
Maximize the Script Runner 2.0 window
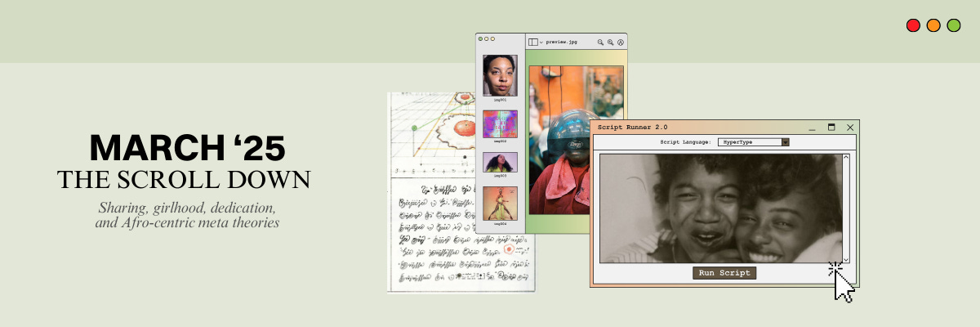click(831, 128)
